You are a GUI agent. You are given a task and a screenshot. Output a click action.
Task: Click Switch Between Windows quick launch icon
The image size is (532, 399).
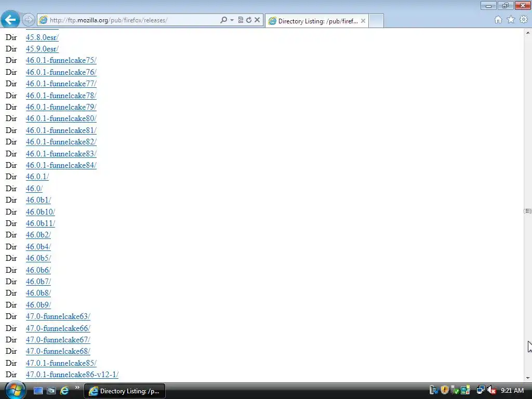[51, 391]
